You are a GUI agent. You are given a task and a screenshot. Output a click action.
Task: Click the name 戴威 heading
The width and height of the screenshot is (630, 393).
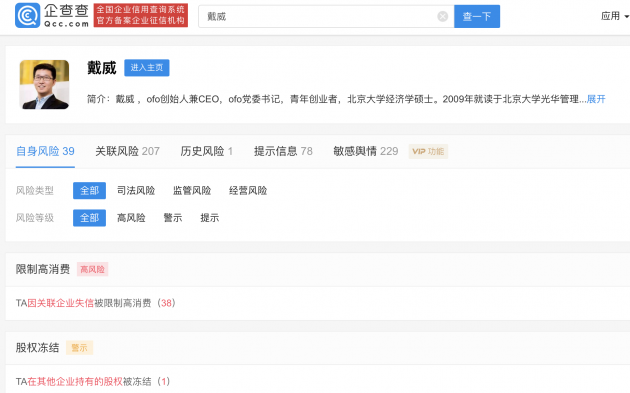102,68
